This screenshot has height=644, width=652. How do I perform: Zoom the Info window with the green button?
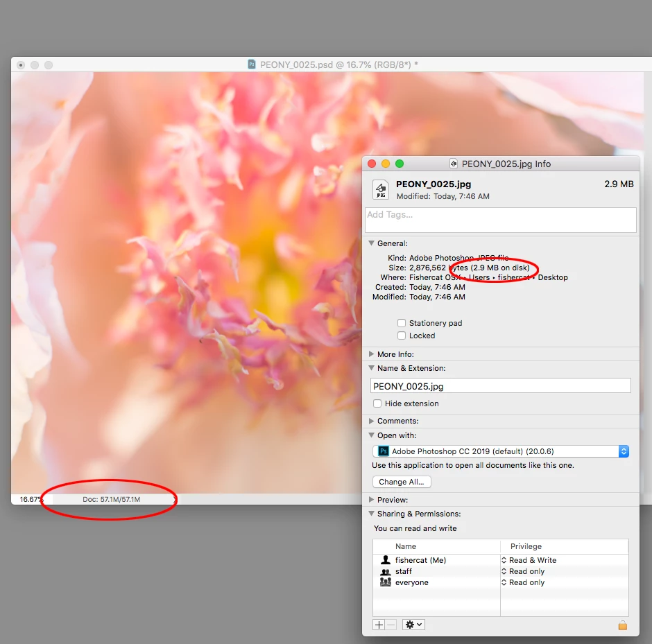(x=400, y=164)
